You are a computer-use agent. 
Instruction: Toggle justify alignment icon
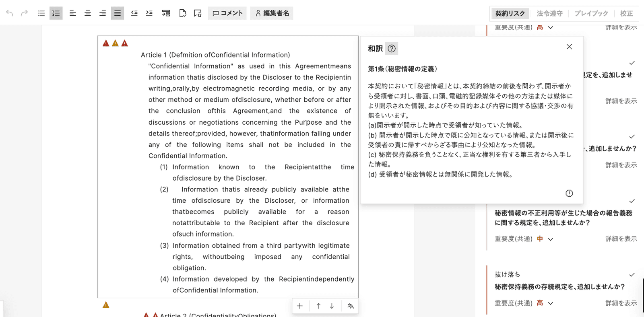click(118, 13)
